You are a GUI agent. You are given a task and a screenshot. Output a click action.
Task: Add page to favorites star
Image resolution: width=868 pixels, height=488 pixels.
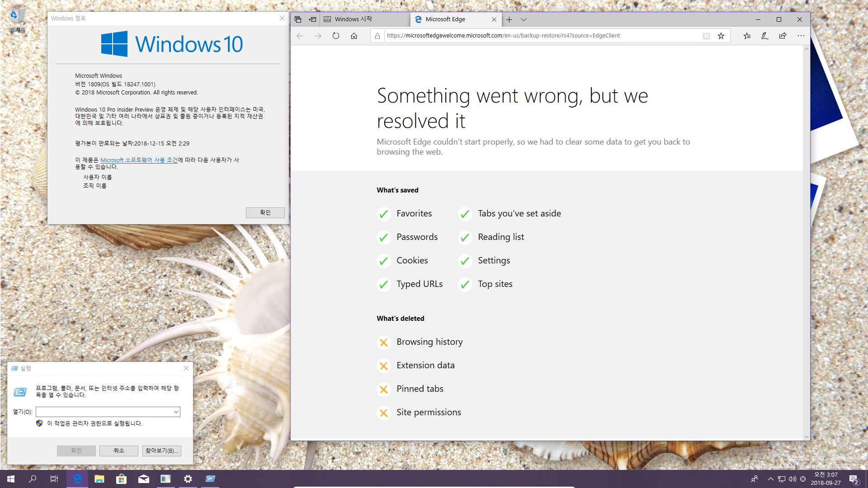point(721,36)
